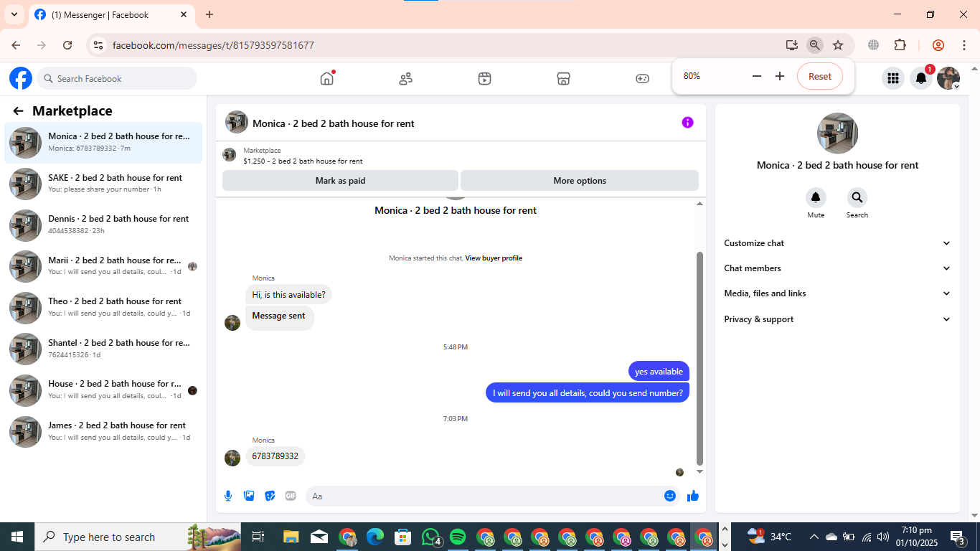The image size is (980, 551).
Task: Show hidden system tray icons chevron
Action: coord(814,537)
